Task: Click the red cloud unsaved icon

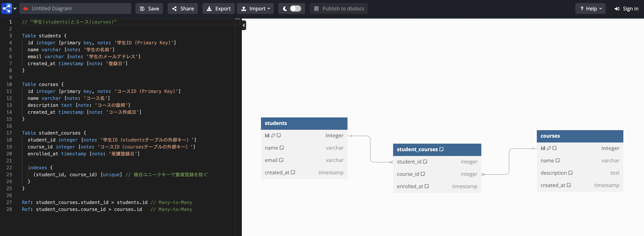Action: 25,8
